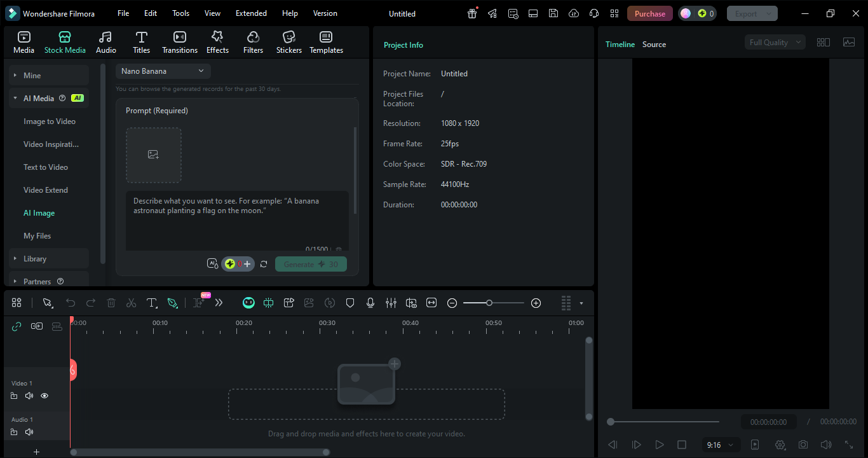Mute Audio 1 track speaker
Viewport: 868px width, 458px height.
point(29,432)
